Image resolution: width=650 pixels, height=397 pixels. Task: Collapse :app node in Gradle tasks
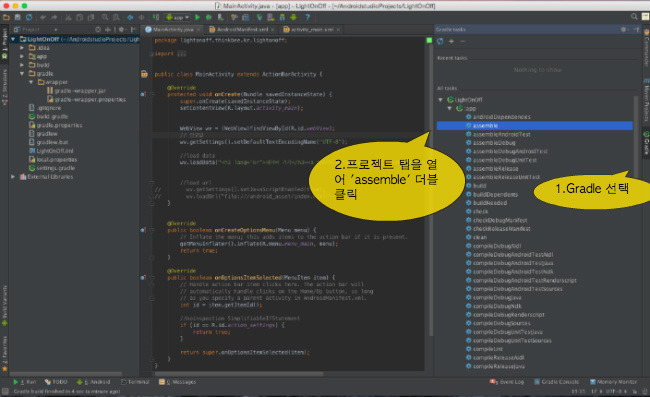point(449,108)
